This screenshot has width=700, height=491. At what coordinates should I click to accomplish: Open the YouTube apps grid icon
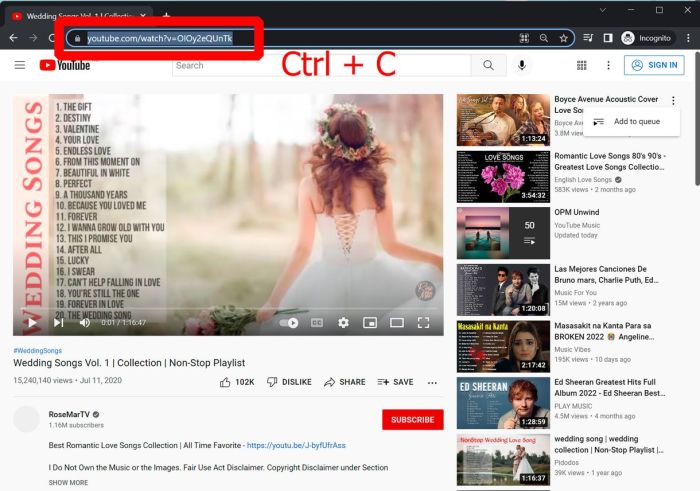point(581,65)
